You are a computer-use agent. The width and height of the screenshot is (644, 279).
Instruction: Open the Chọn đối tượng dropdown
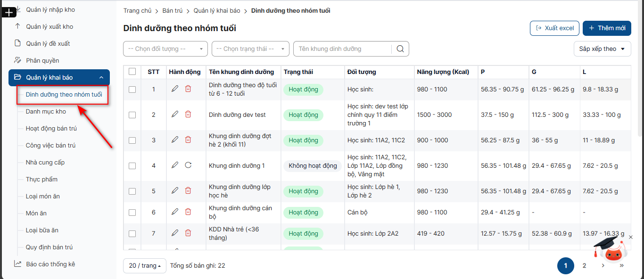165,49
